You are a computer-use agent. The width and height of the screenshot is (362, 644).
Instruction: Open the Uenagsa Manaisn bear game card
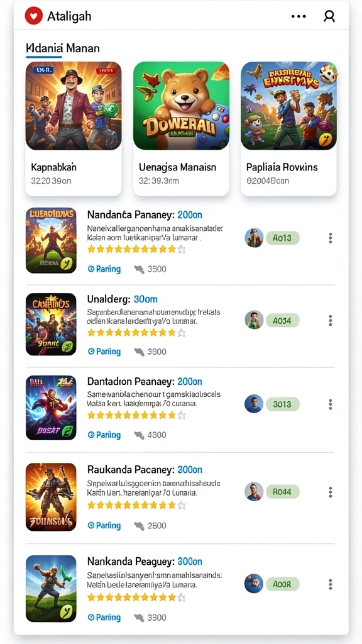181,128
